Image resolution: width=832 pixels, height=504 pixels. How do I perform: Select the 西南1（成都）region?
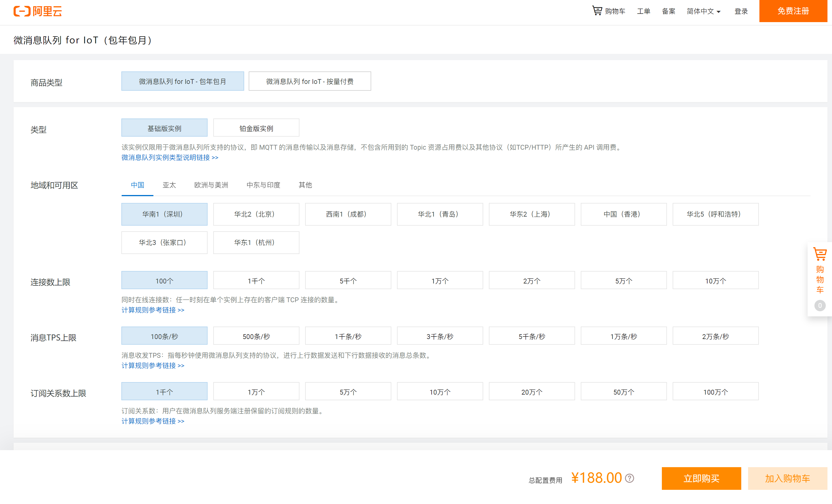point(348,214)
